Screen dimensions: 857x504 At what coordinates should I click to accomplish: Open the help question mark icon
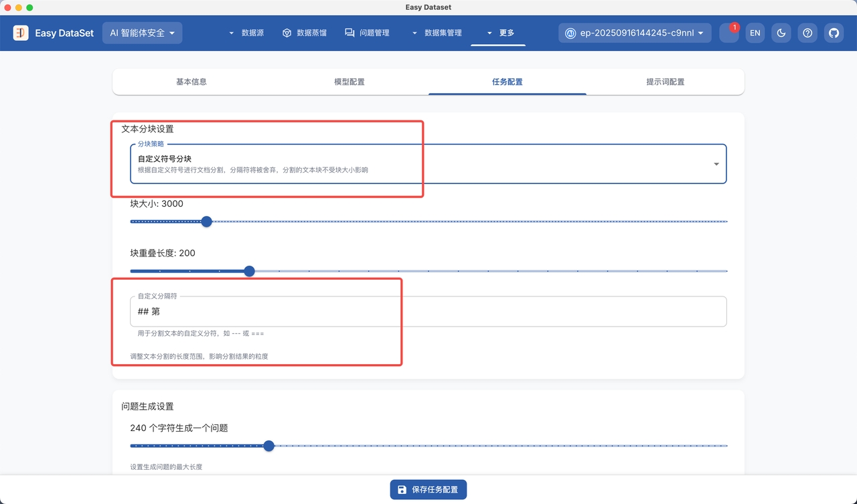(807, 33)
